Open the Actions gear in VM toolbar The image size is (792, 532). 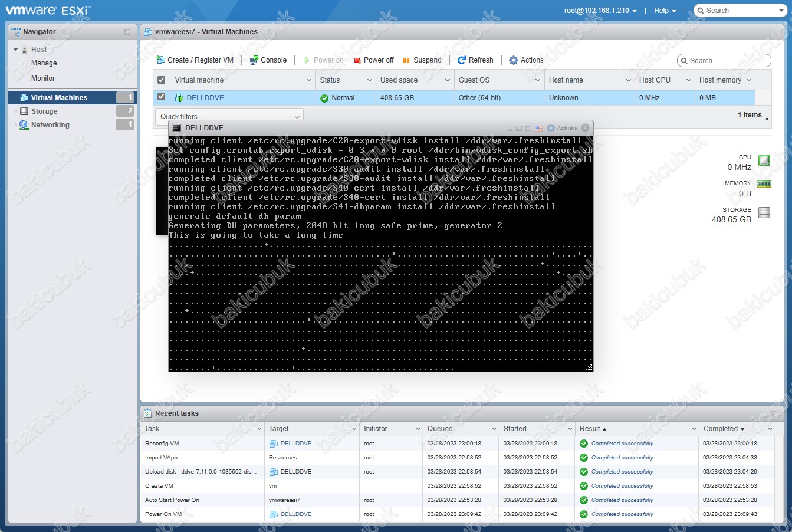click(514, 60)
